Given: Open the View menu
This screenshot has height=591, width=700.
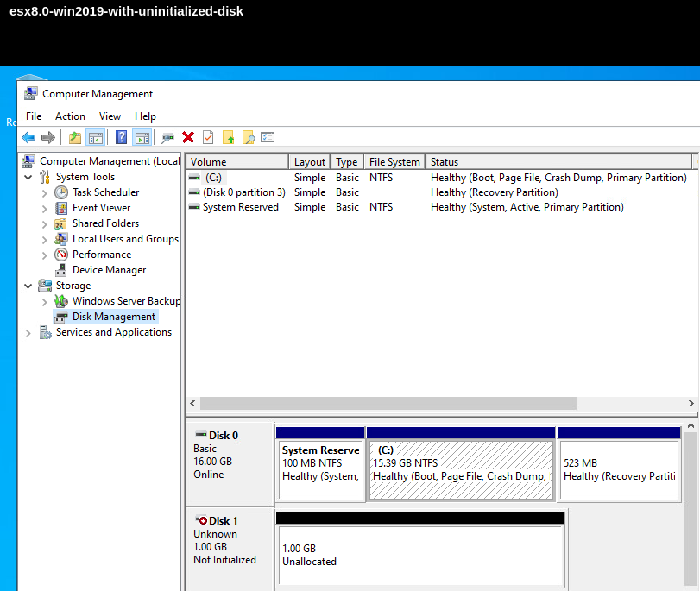Looking at the screenshot, I should click(x=110, y=116).
